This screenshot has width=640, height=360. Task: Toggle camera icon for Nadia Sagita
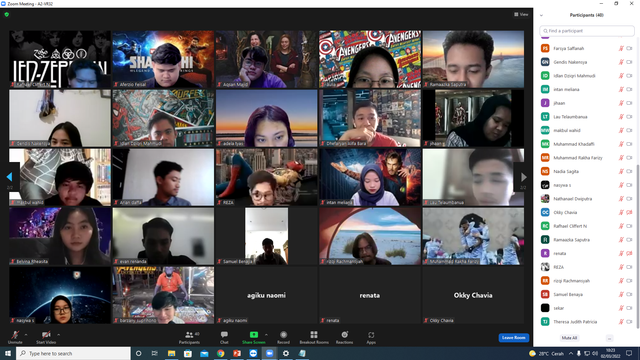[x=629, y=171]
